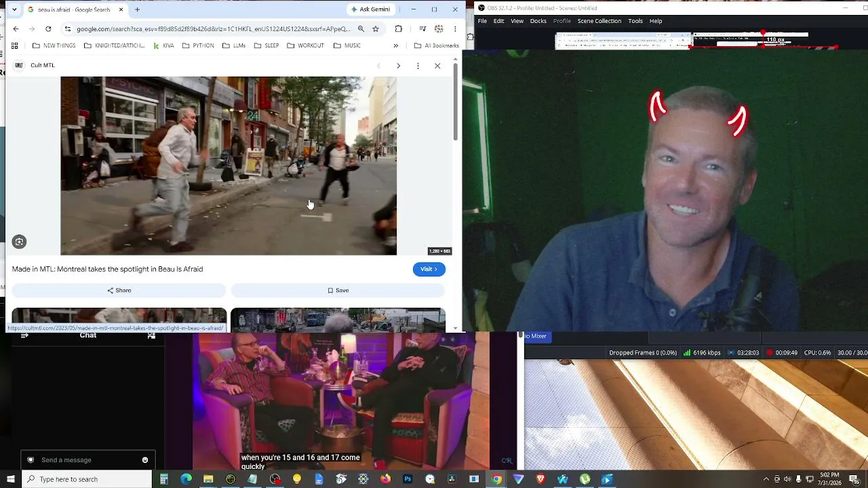Switch to the beau is afraid tab

pyautogui.click(x=75, y=9)
